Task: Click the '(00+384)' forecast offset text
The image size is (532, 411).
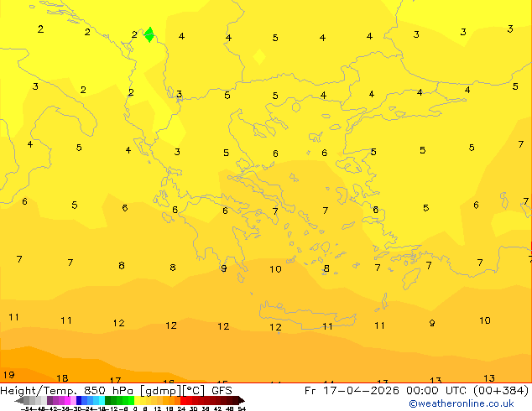Action: [x=501, y=391]
